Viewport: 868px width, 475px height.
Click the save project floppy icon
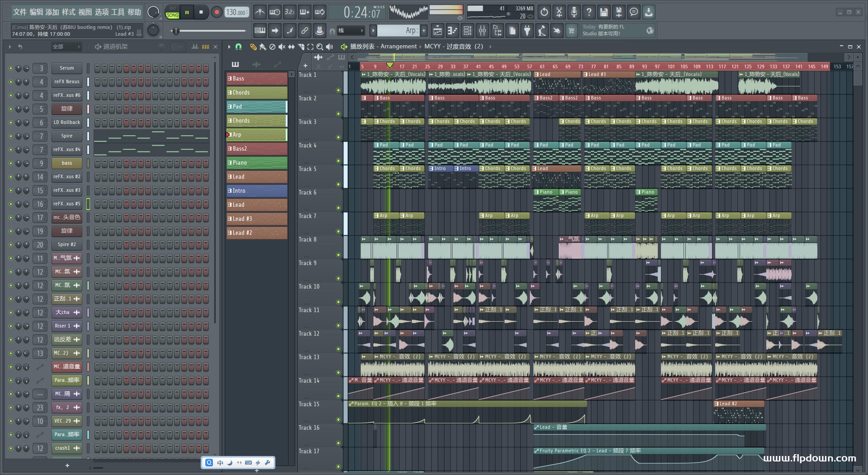(x=604, y=12)
